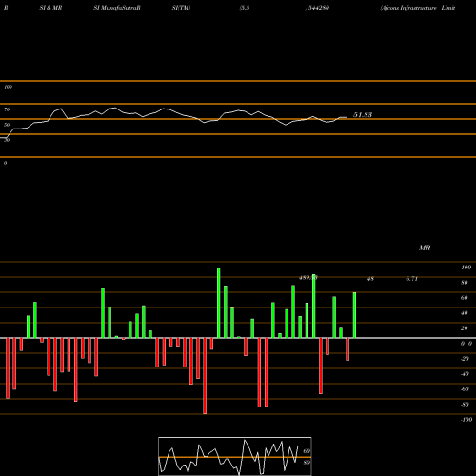Click the last green bar in MR chart

(354, 315)
